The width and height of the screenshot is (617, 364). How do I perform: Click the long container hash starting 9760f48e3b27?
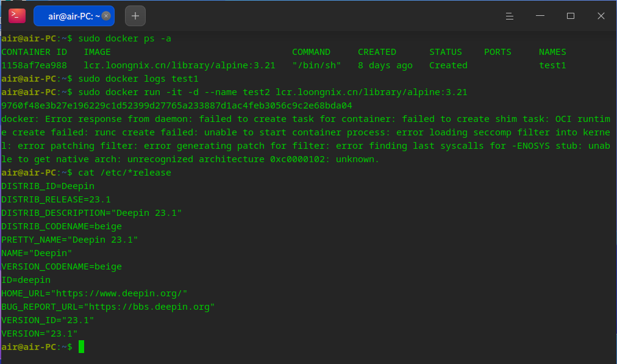pos(177,105)
